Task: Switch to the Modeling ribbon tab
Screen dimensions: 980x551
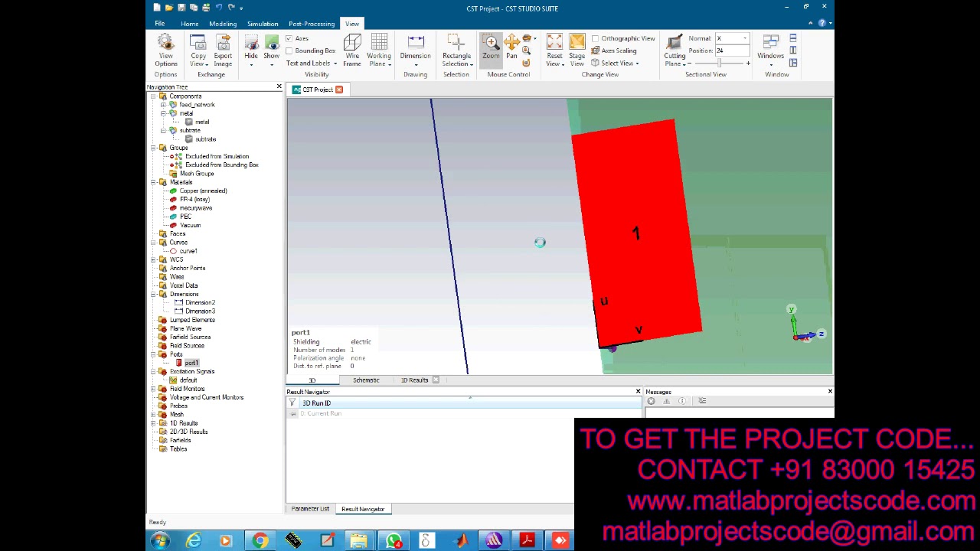Action: pos(223,24)
